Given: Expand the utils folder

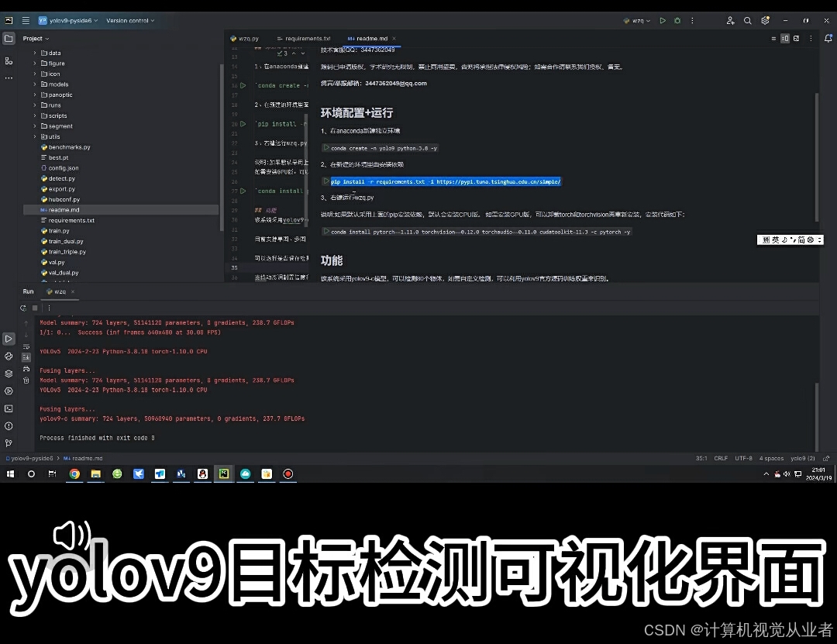Looking at the screenshot, I should click(35, 136).
